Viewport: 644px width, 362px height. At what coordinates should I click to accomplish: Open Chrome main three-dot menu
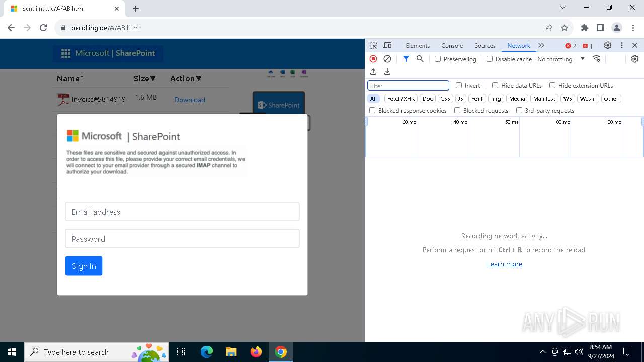(x=633, y=28)
